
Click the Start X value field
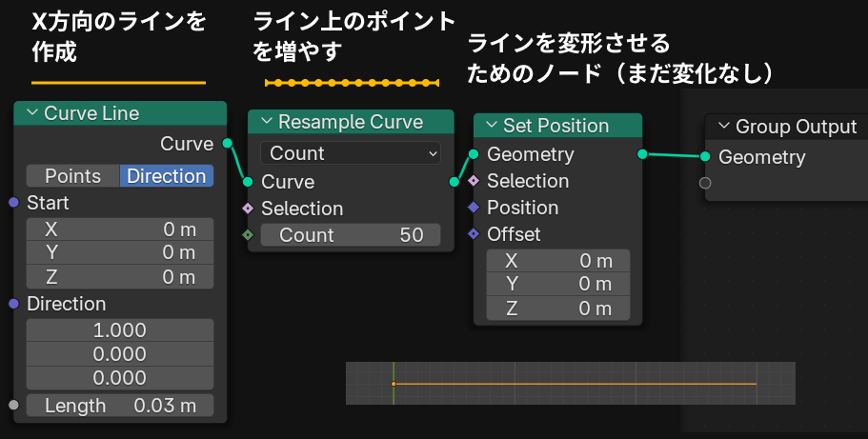click(x=120, y=229)
